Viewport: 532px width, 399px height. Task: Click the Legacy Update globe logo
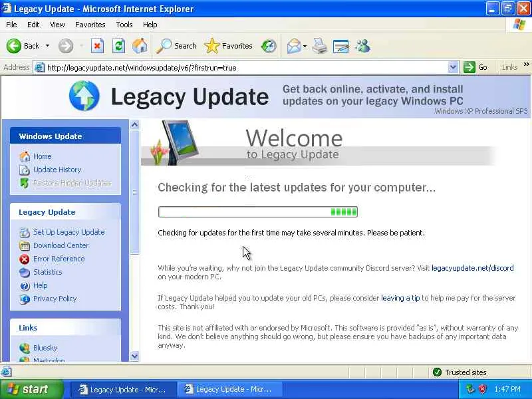pos(84,96)
